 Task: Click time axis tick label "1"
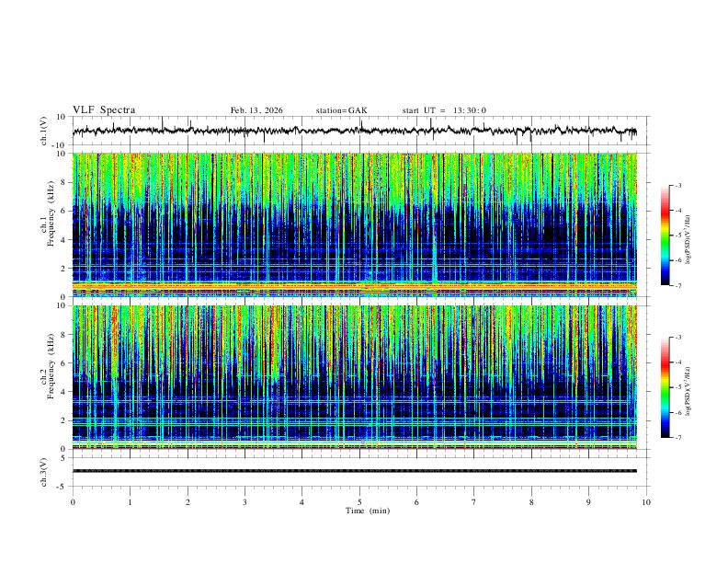pos(130,502)
